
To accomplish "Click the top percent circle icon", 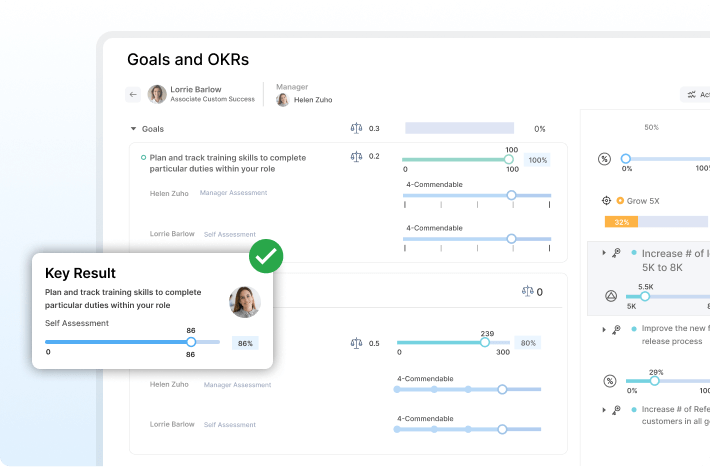I will tap(604, 159).
